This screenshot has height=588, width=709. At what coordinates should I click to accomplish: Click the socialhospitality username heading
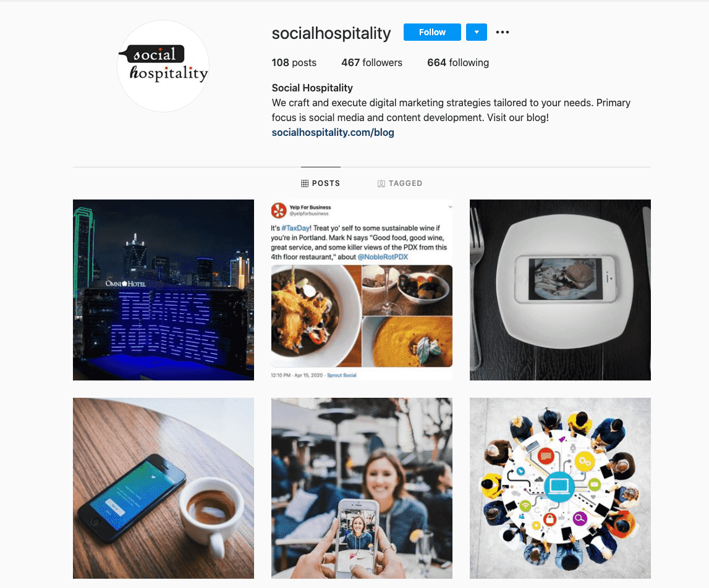tap(331, 33)
